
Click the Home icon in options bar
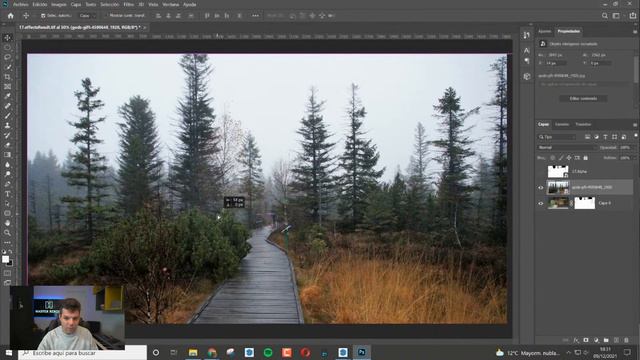point(11,16)
